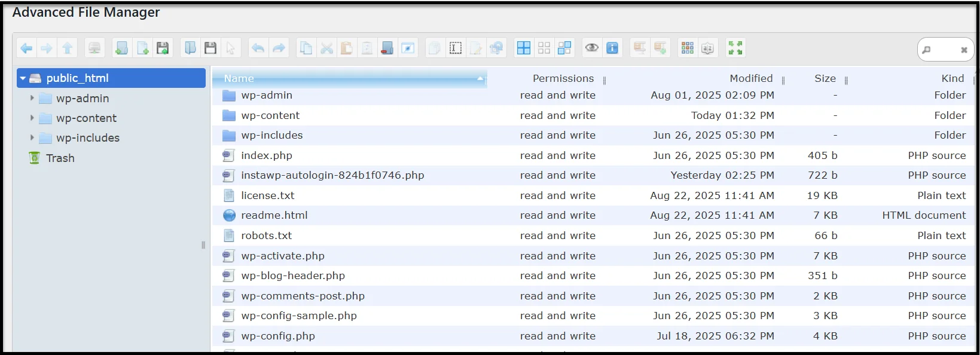980x355 pixels.
Task: Switch view with the colored grid icon
Action: point(688,48)
